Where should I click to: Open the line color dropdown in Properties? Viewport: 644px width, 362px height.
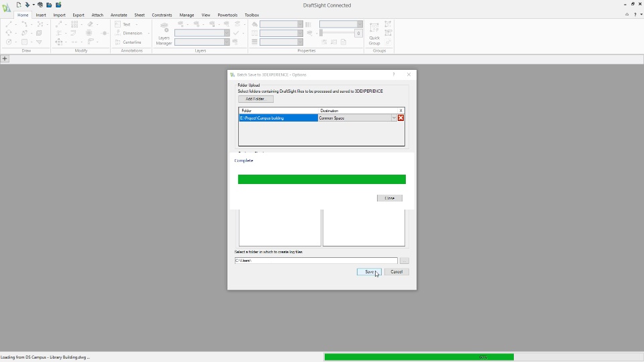301,24
